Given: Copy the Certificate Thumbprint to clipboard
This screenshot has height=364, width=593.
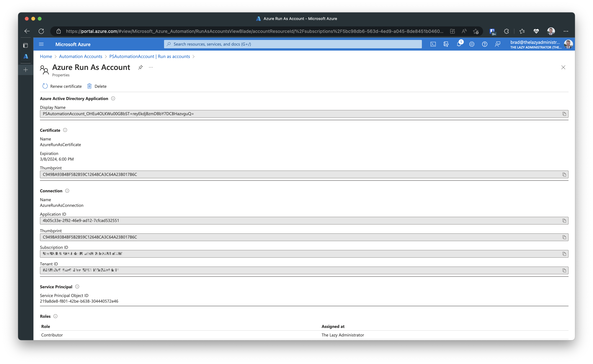Looking at the screenshot, I should coord(564,175).
